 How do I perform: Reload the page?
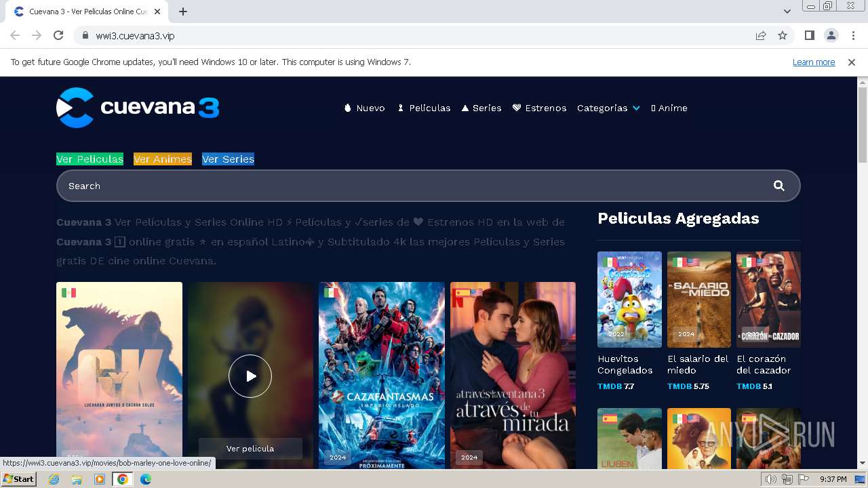[x=58, y=35]
